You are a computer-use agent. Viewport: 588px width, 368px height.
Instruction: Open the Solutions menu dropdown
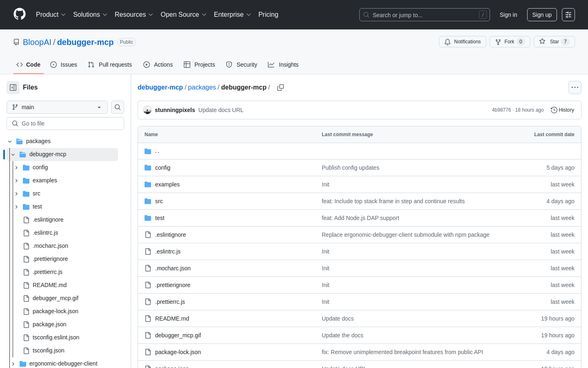coord(90,15)
